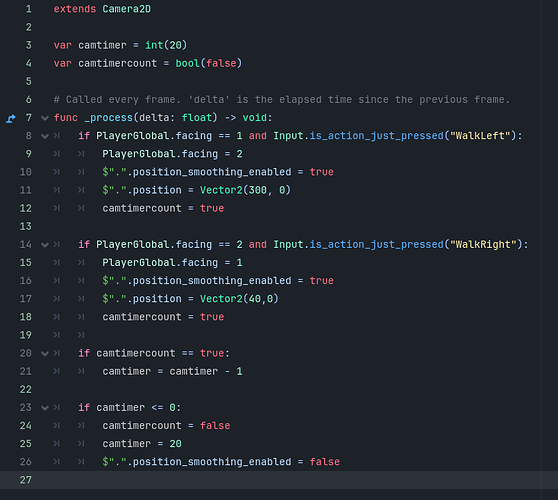This screenshot has width=558, height=500.
Task: Click the 'Called every frame' comment line
Action: click(x=281, y=100)
